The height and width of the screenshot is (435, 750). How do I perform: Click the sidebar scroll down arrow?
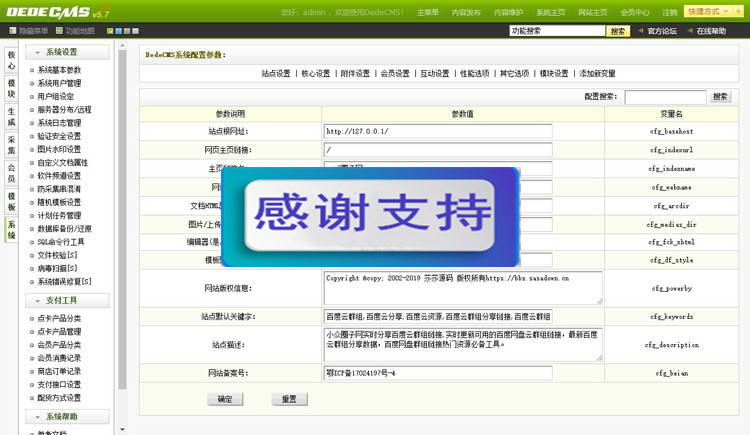(123, 428)
